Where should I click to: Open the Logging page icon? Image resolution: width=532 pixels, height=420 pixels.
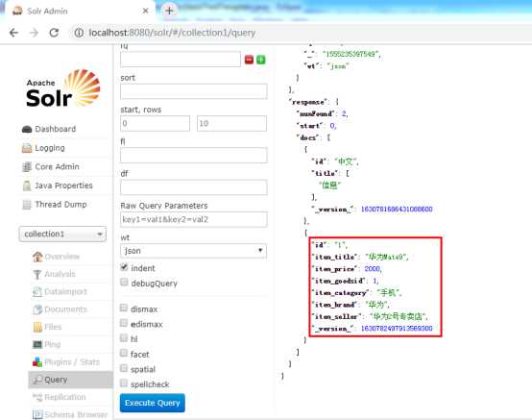coord(27,148)
